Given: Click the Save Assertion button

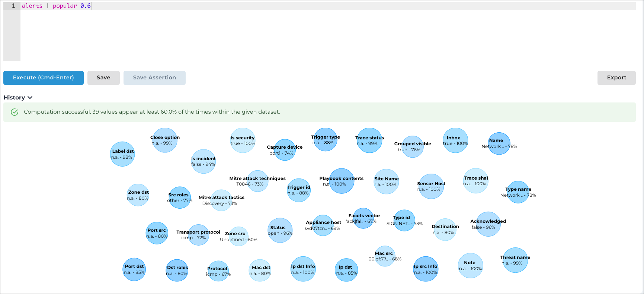Looking at the screenshot, I should point(154,78).
